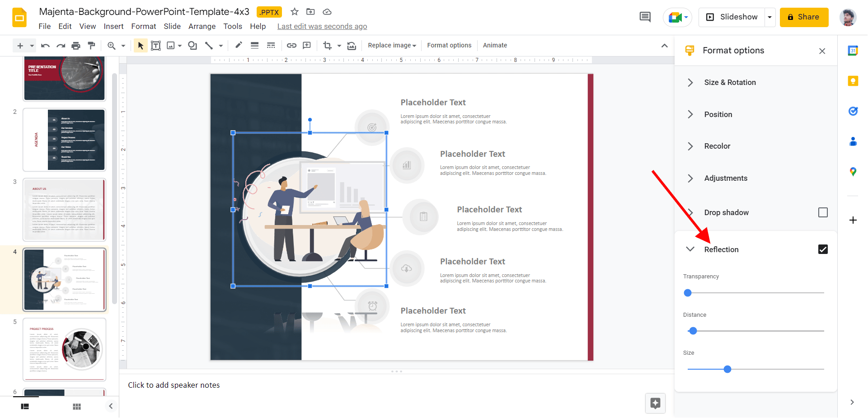868x418 pixels.
Task: Close the Format options panel
Action: point(822,51)
